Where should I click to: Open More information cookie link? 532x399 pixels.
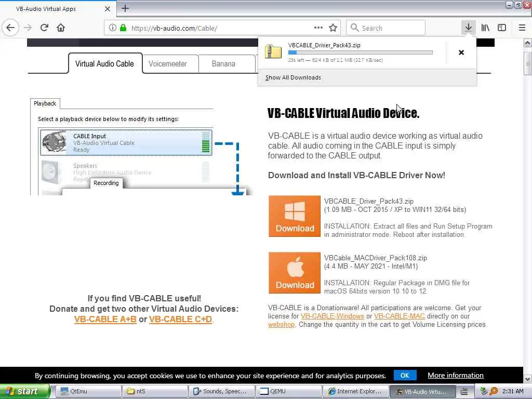pos(455,375)
